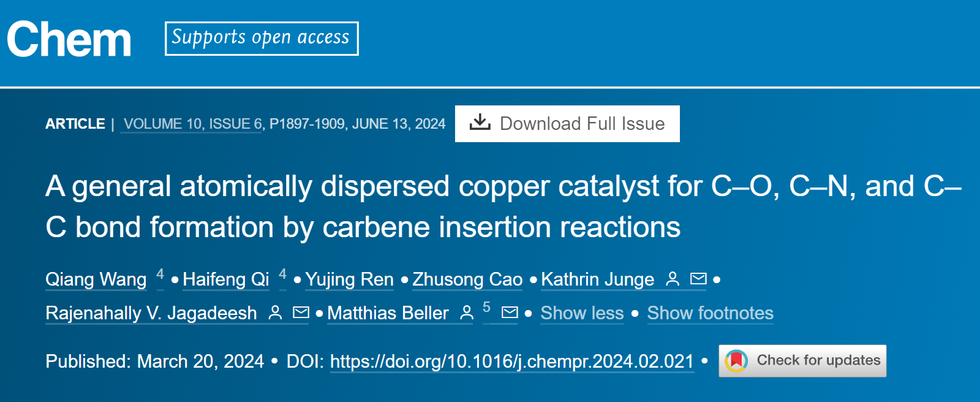Open the author profile for Qiang Wang
Image resolution: width=980 pixels, height=402 pixels.
coord(96,279)
